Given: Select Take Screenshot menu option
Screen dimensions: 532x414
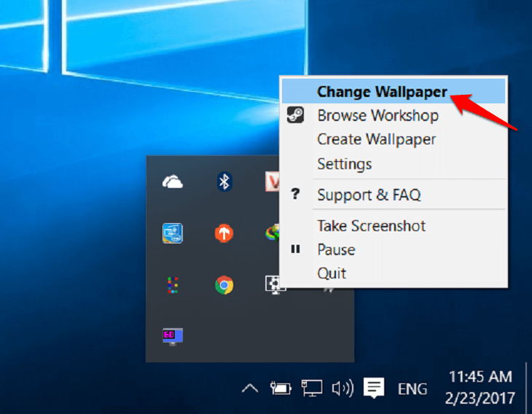Looking at the screenshot, I should pyautogui.click(x=394, y=226).
